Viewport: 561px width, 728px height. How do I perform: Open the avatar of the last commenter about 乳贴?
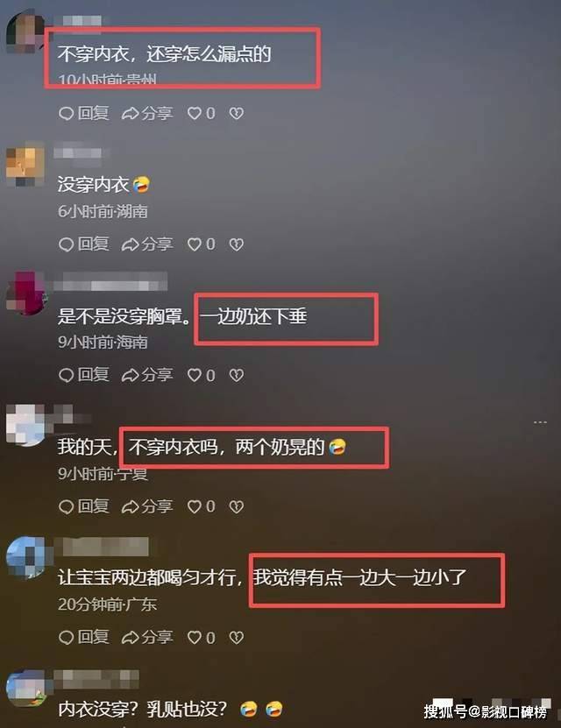pos(25,689)
